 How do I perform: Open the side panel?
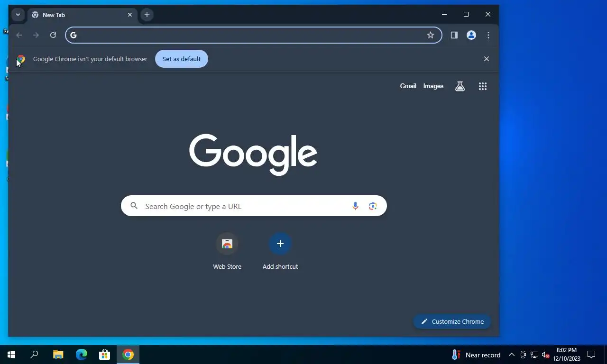click(454, 35)
